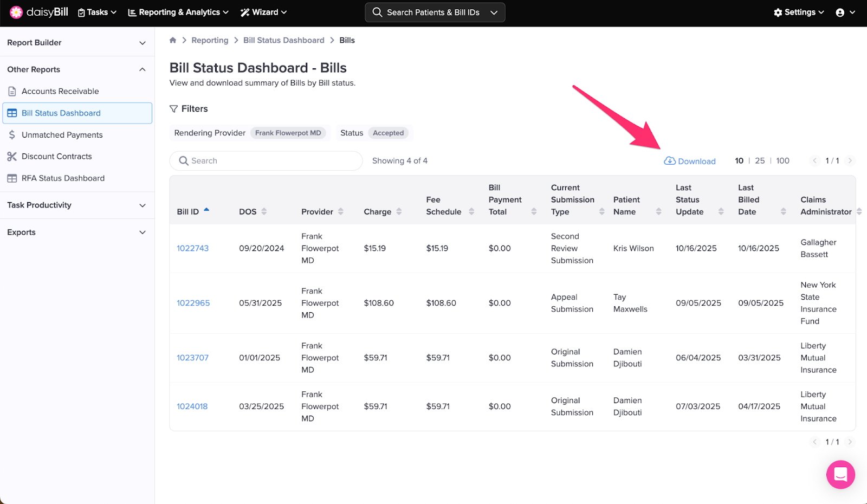Viewport: 867px width, 504px height.
Task: Show 25 results per page
Action: click(760, 161)
